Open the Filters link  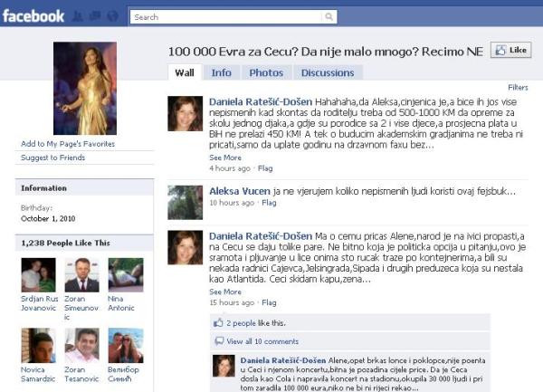point(518,87)
